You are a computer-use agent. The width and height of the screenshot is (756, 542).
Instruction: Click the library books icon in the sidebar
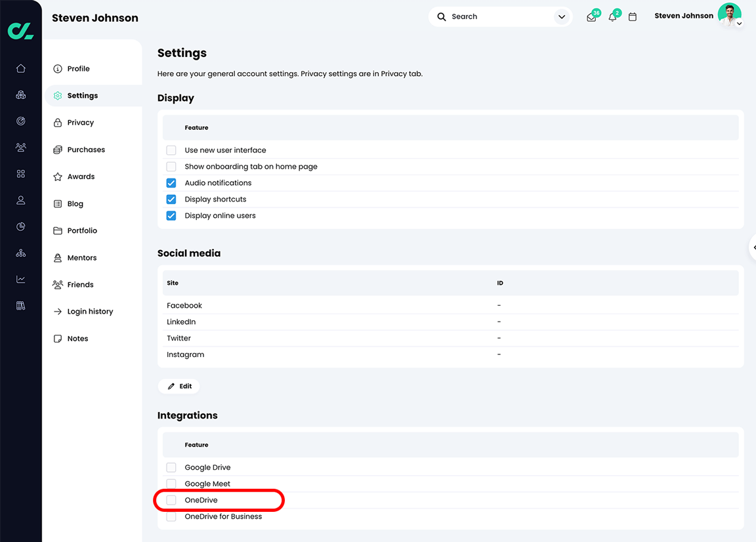coord(20,305)
